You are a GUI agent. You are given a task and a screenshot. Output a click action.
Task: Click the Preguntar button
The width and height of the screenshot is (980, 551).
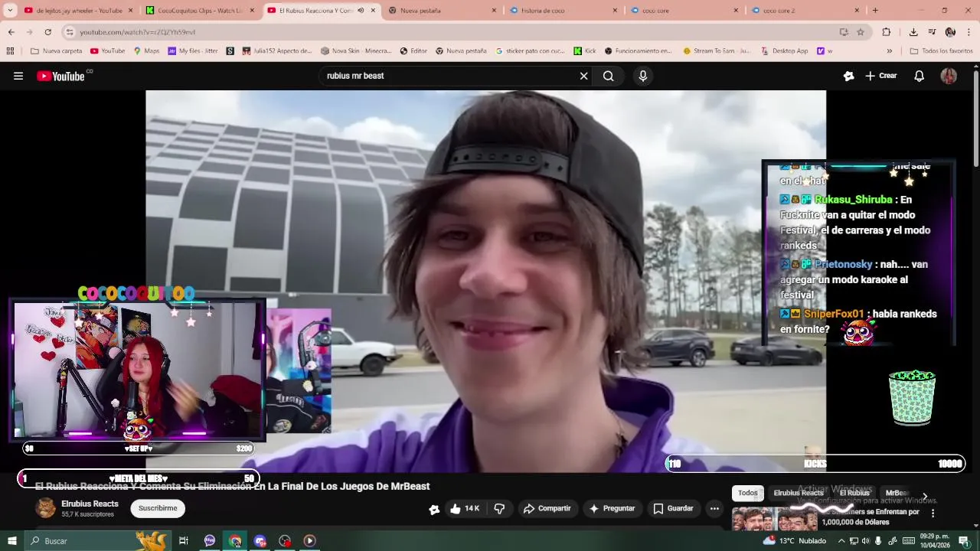(612, 508)
